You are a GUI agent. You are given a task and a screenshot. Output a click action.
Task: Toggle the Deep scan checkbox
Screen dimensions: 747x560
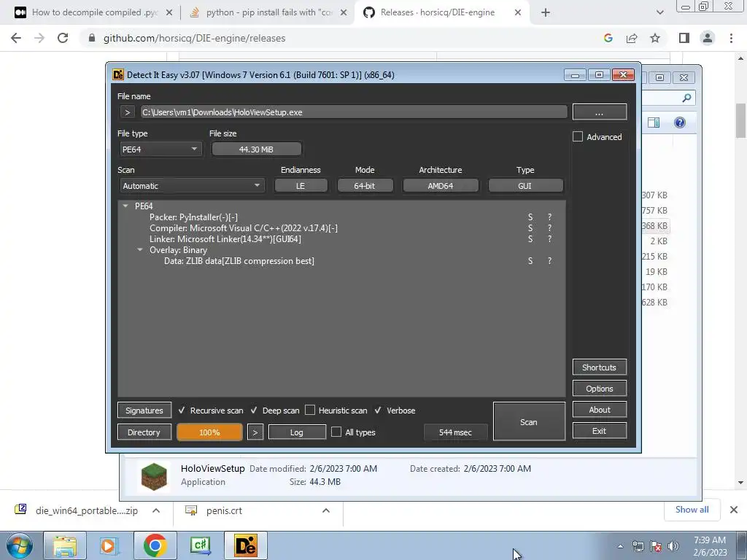pos(254,411)
